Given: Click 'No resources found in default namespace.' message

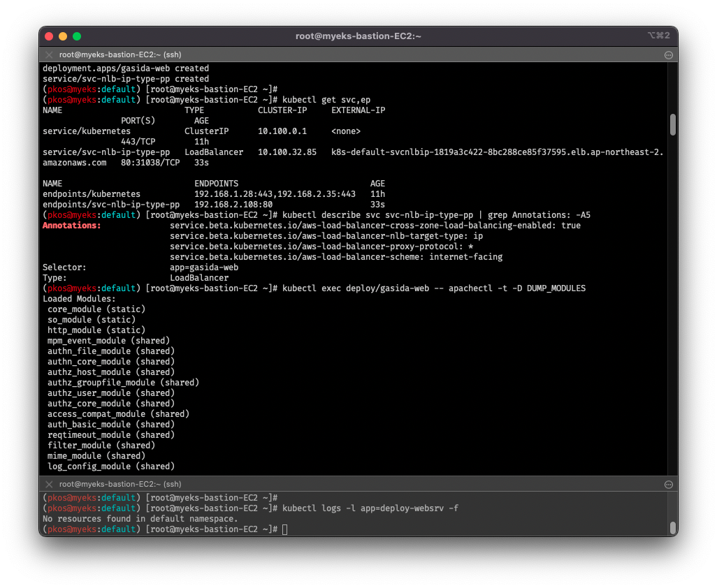Looking at the screenshot, I should click(140, 519).
